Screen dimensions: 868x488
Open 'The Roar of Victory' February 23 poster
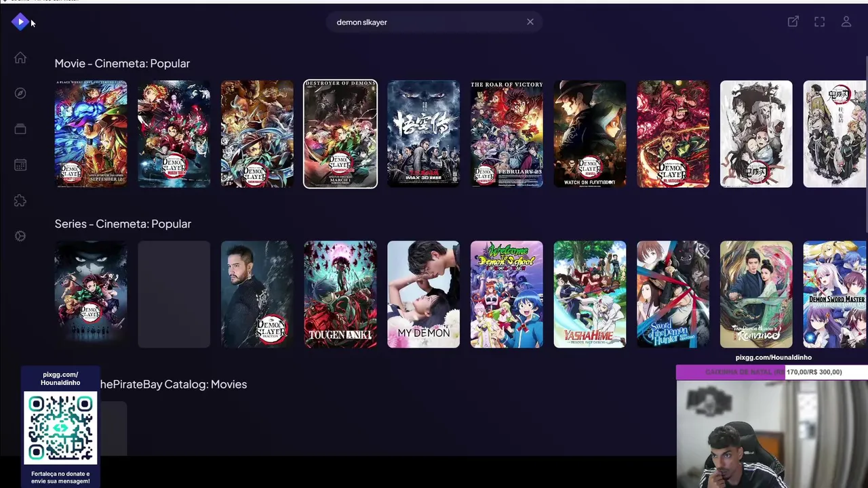point(507,134)
